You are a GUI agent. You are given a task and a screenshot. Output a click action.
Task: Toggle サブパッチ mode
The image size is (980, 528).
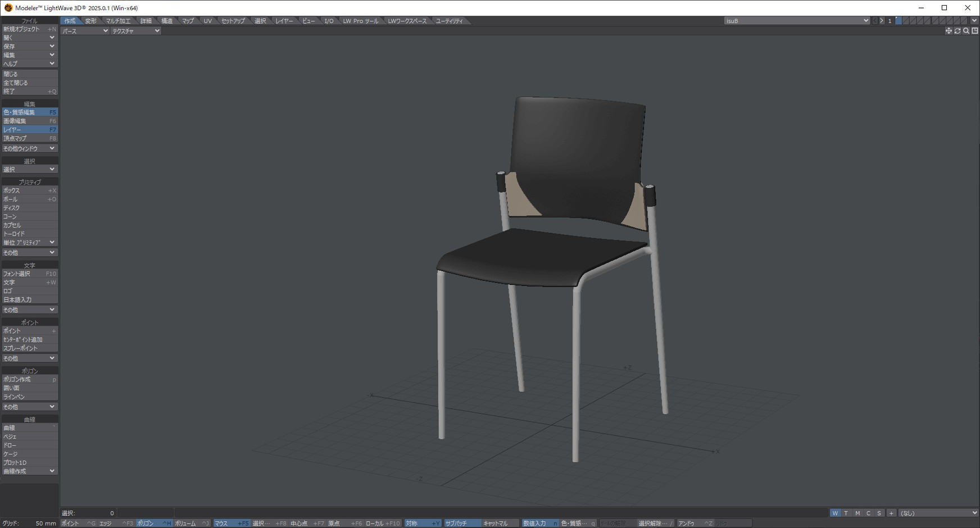click(462, 524)
